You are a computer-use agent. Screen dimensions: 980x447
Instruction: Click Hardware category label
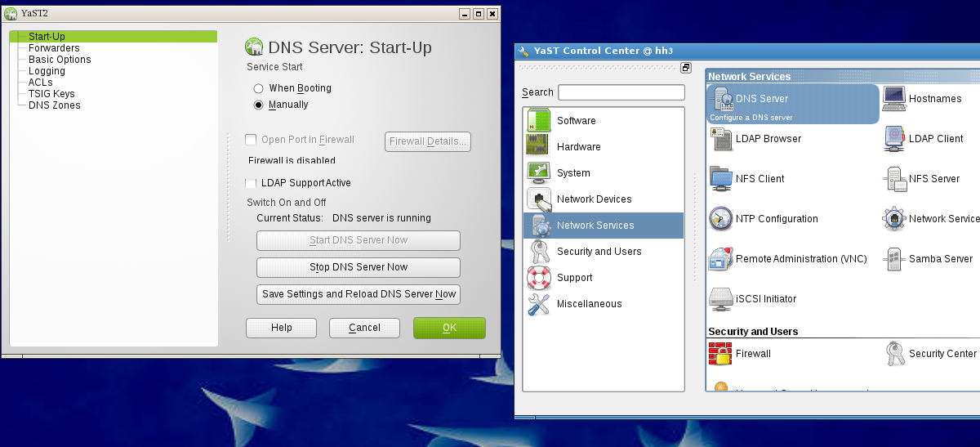(578, 147)
